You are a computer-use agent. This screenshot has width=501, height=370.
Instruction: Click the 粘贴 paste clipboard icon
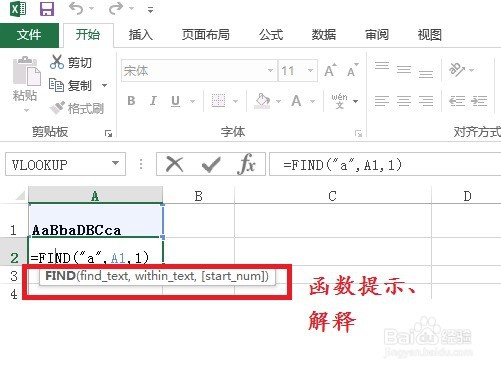pyautogui.click(x=26, y=71)
